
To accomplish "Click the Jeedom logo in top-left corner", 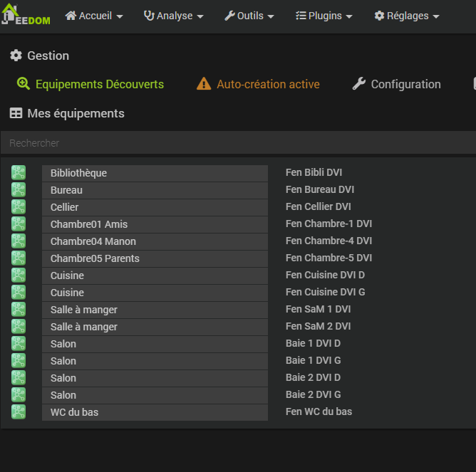I will [x=26, y=16].
